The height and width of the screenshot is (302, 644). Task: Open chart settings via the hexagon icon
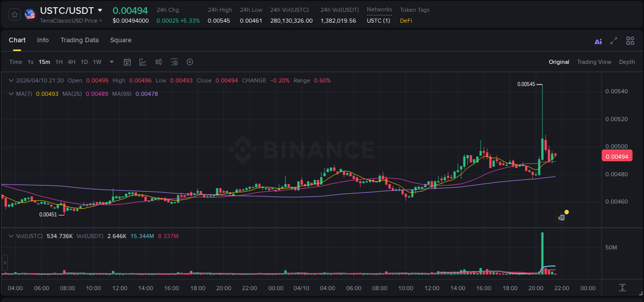click(x=190, y=62)
